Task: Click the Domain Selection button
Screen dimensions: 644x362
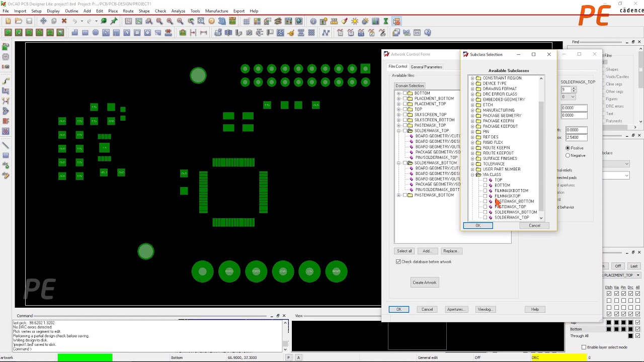Action: (x=410, y=86)
